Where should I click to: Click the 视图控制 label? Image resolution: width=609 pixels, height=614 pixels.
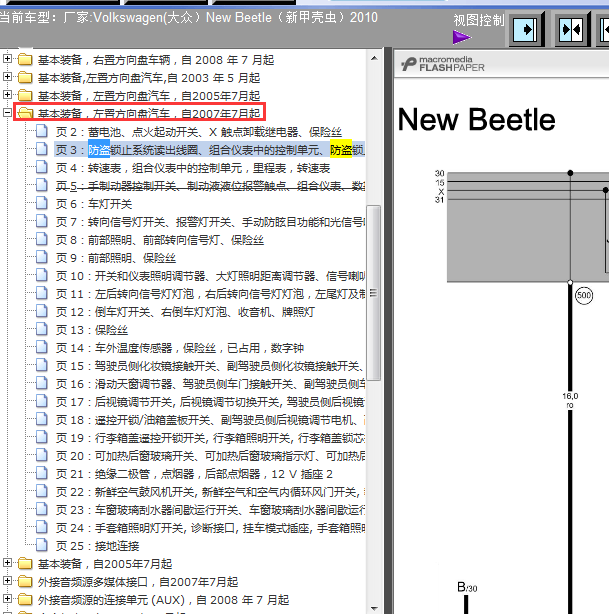[x=479, y=20]
